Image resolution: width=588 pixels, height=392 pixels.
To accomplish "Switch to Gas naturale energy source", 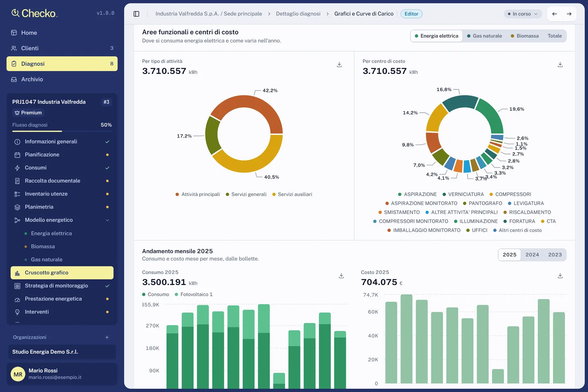I will click(485, 36).
